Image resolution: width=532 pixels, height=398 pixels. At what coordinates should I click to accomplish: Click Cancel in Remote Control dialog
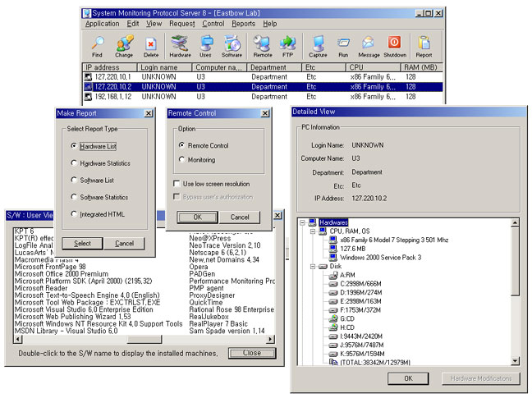(240, 217)
